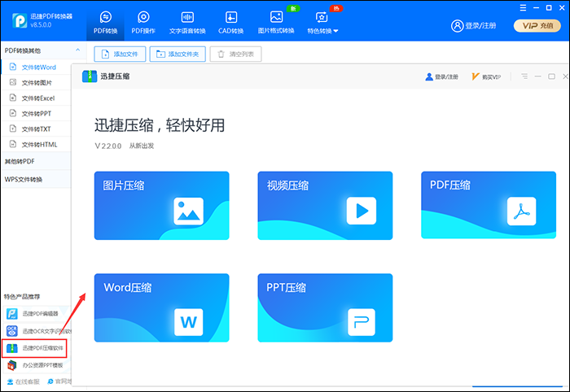Click the 迅捷PDF编辑器 icon
The width and height of the screenshot is (570, 392).
(x=12, y=314)
